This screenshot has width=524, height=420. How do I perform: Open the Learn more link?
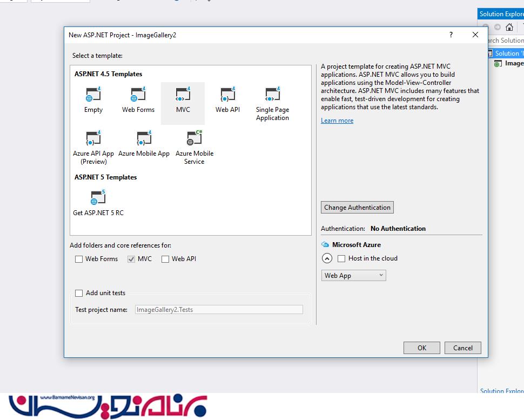point(337,121)
